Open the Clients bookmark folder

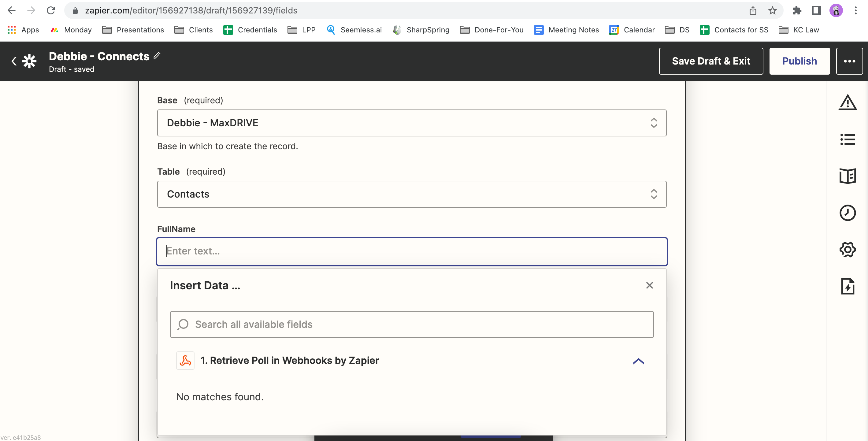[x=193, y=30]
